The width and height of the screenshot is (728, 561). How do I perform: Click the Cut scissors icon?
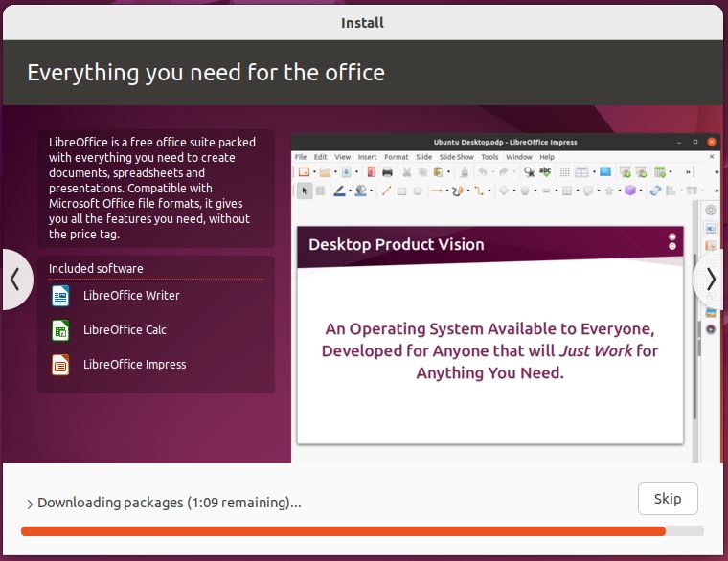[407, 172]
